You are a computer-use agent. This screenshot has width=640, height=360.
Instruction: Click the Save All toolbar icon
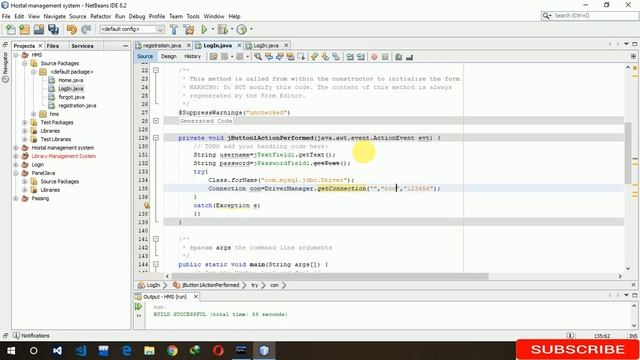pos(53,29)
